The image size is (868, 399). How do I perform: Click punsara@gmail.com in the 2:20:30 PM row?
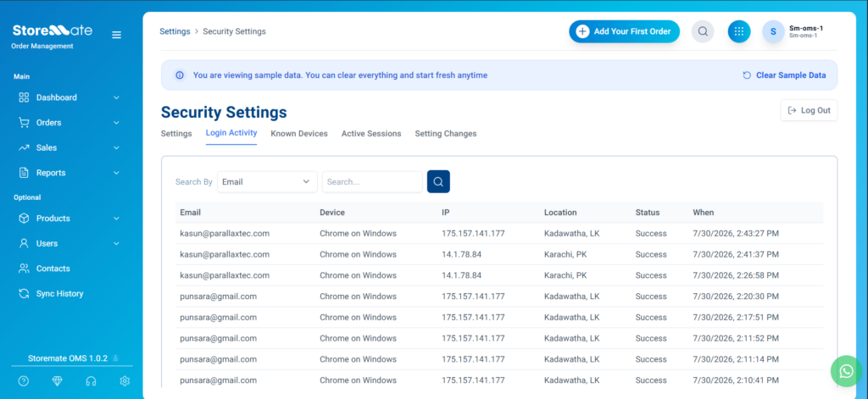coord(218,296)
